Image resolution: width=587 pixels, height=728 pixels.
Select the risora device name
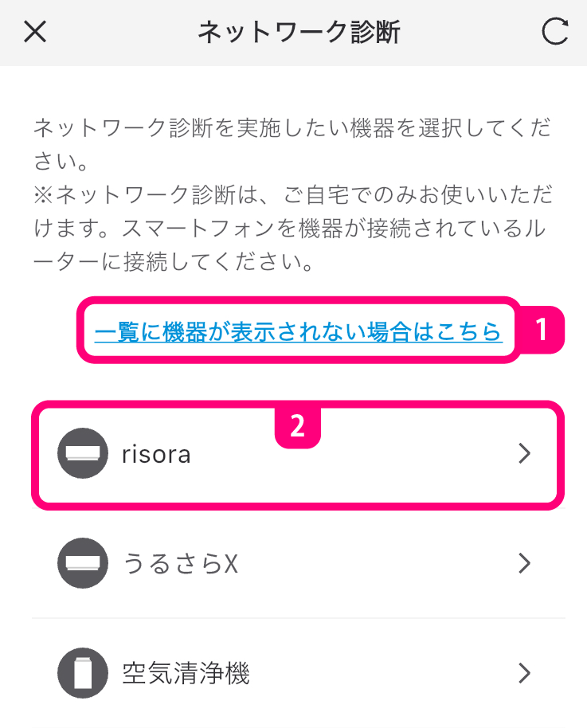[x=156, y=454]
